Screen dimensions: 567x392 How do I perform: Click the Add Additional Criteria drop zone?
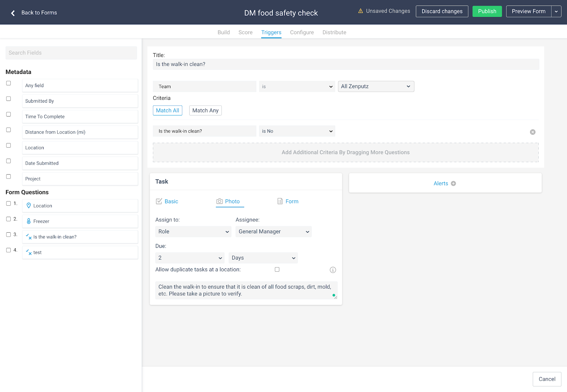346,152
